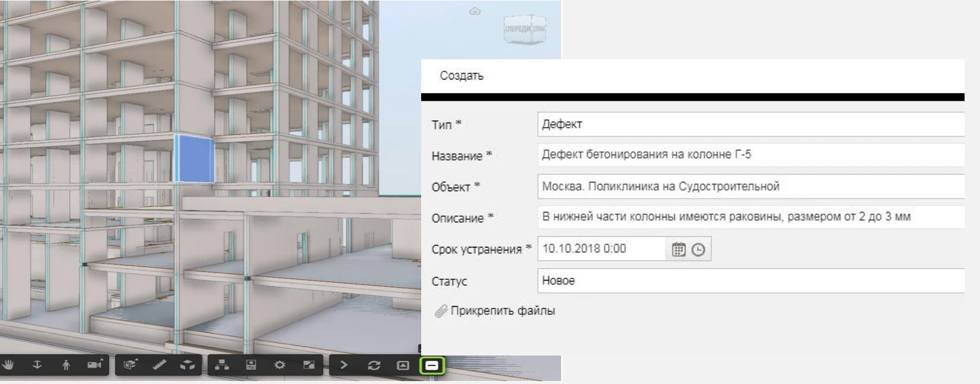Click the Создать header title
980x384 pixels.
[462, 76]
